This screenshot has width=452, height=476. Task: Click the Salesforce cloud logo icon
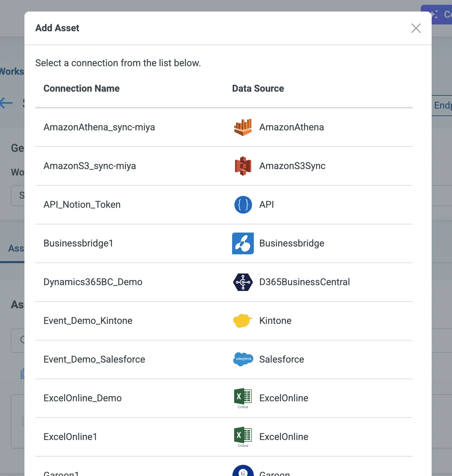click(x=243, y=359)
